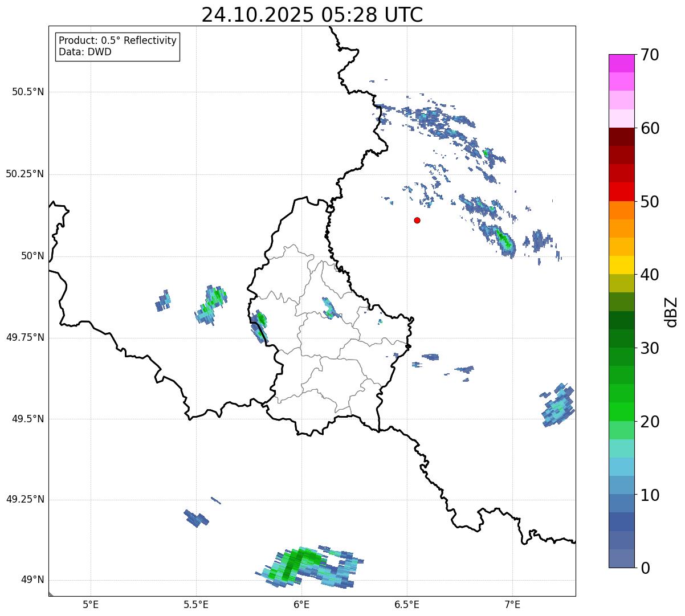The image size is (685, 616).
Task: Click the small blue echo near 49.2°N 5.5°E
Action: click(x=195, y=518)
